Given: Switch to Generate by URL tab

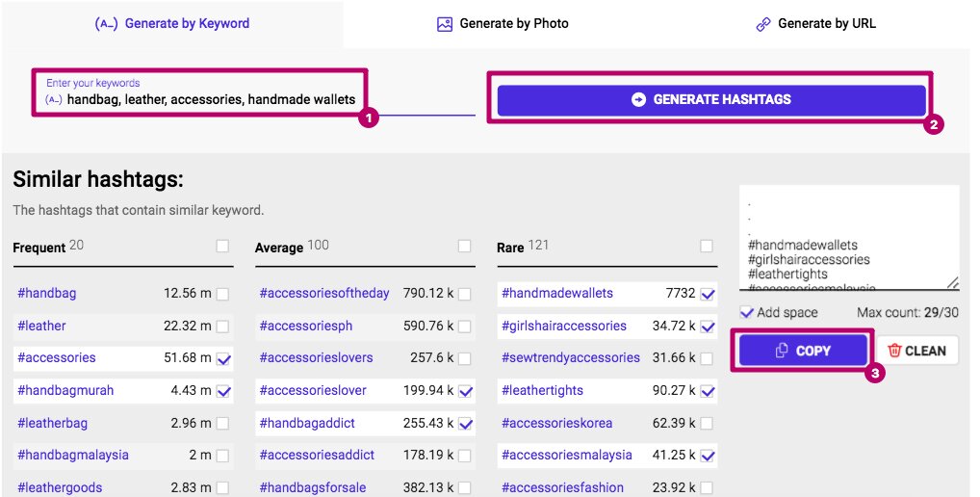Looking at the screenshot, I should 816,24.
